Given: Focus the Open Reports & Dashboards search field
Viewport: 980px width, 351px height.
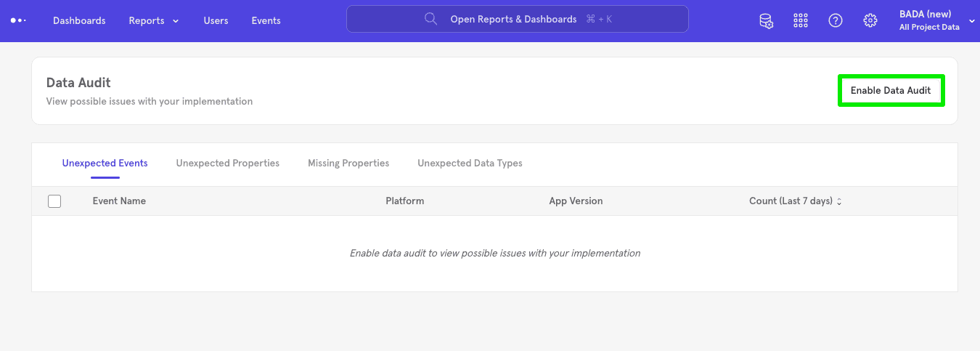Looking at the screenshot, I should click(517, 19).
